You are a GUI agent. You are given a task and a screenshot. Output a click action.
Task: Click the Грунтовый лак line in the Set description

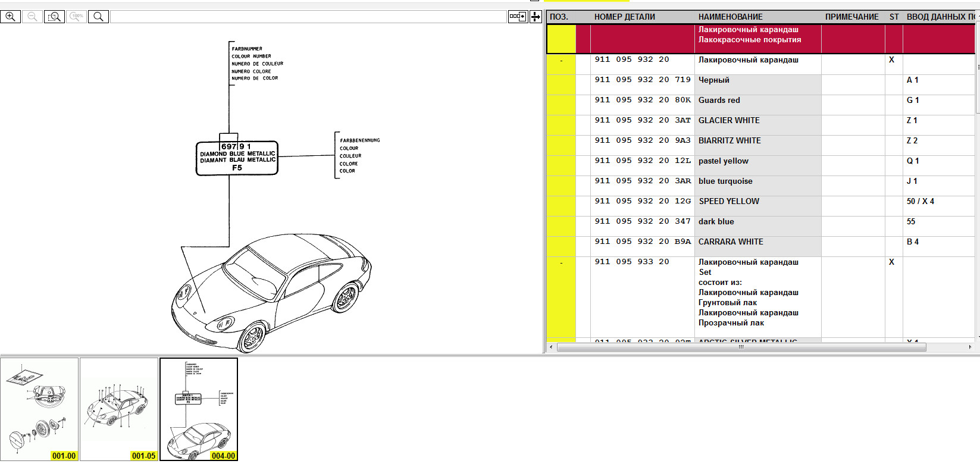point(728,302)
